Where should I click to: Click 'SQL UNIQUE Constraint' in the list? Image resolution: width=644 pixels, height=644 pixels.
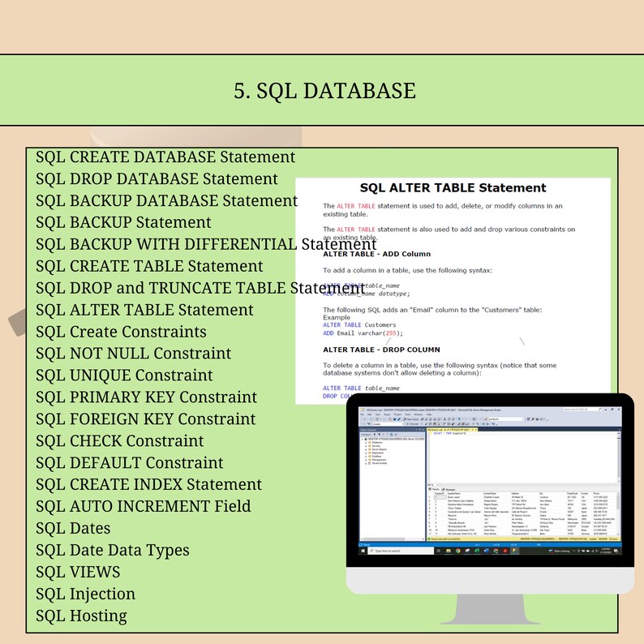[x=124, y=375]
